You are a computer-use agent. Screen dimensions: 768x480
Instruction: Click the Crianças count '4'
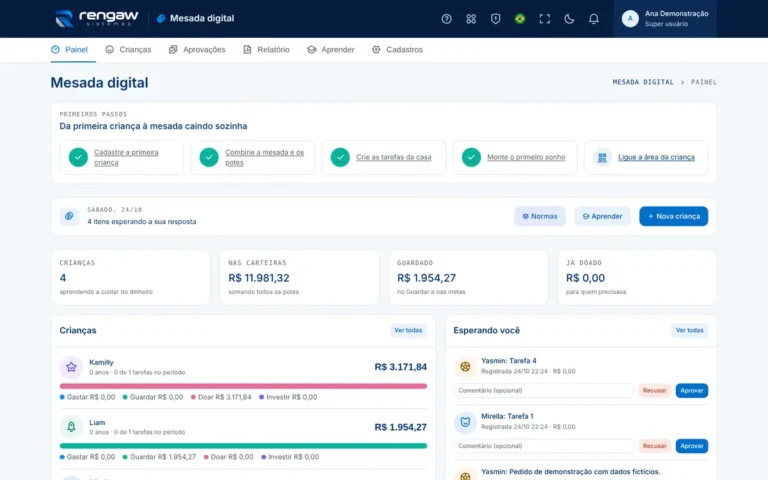(x=63, y=278)
